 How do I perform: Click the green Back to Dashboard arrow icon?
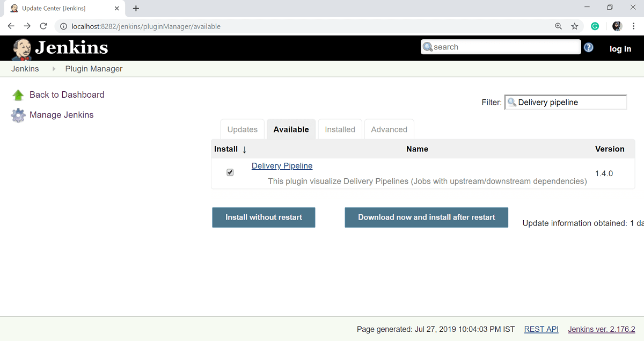[18, 95]
